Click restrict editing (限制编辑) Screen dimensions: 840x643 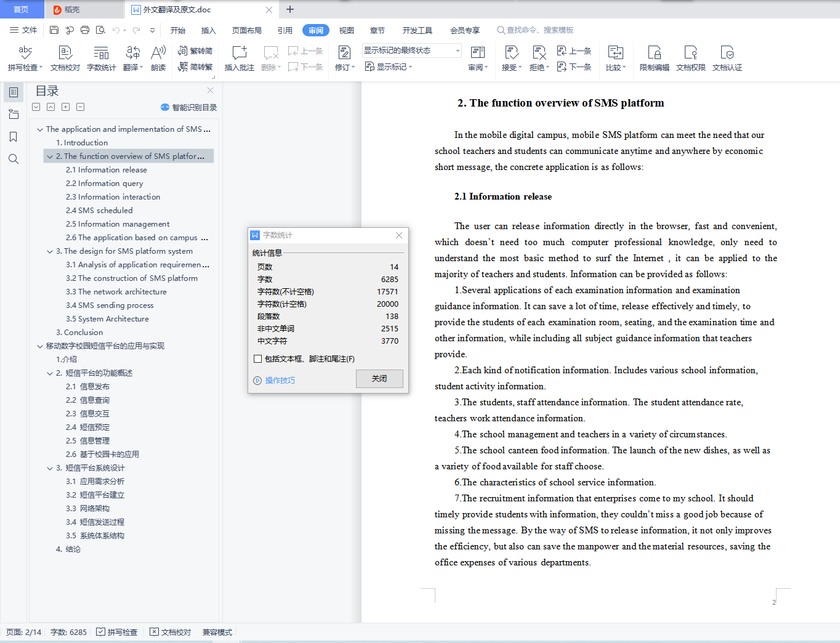point(654,59)
